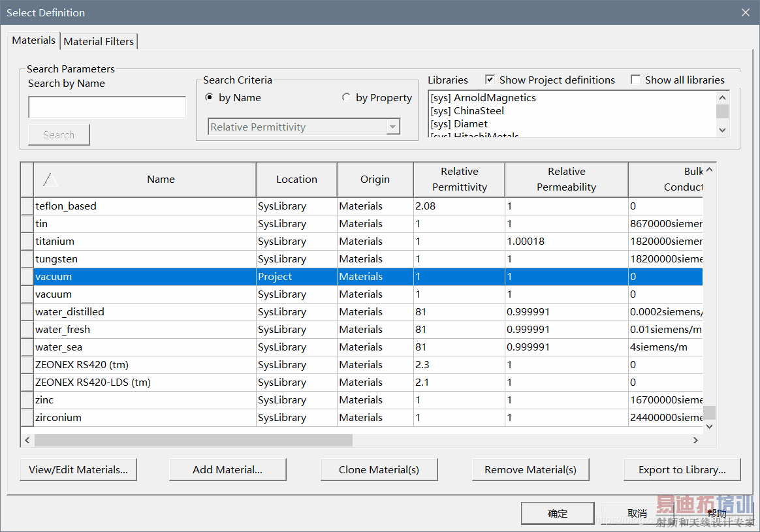Open the Materials tab
Image resolution: width=760 pixels, height=532 pixels.
[x=34, y=40]
